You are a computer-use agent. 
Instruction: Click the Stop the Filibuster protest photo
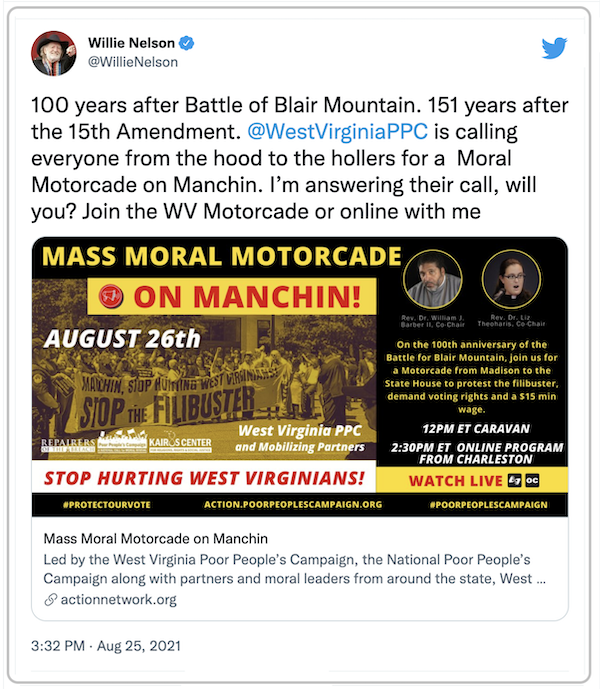pyautogui.click(x=204, y=387)
